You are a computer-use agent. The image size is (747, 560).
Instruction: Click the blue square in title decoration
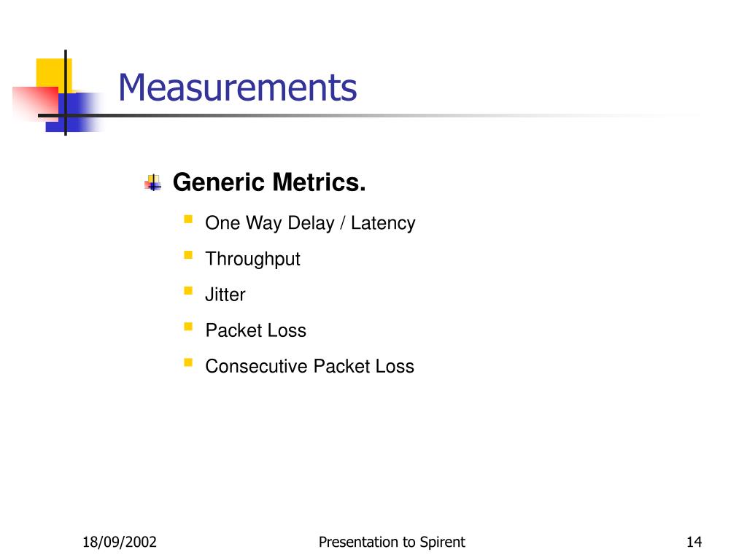(75, 112)
